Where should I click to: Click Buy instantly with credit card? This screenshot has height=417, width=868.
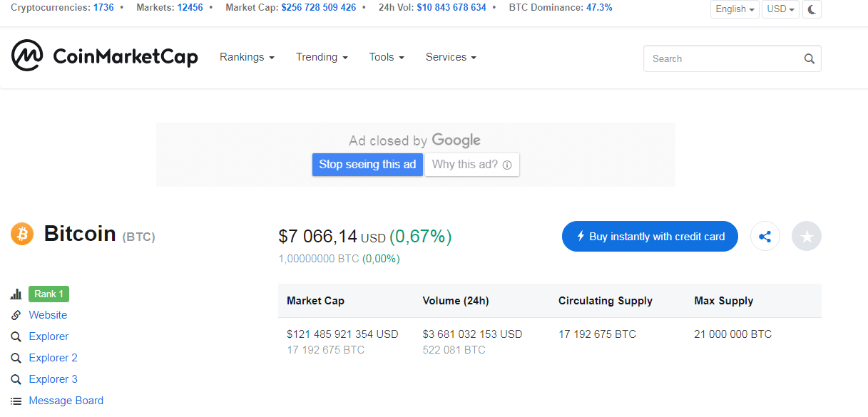point(650,236)
